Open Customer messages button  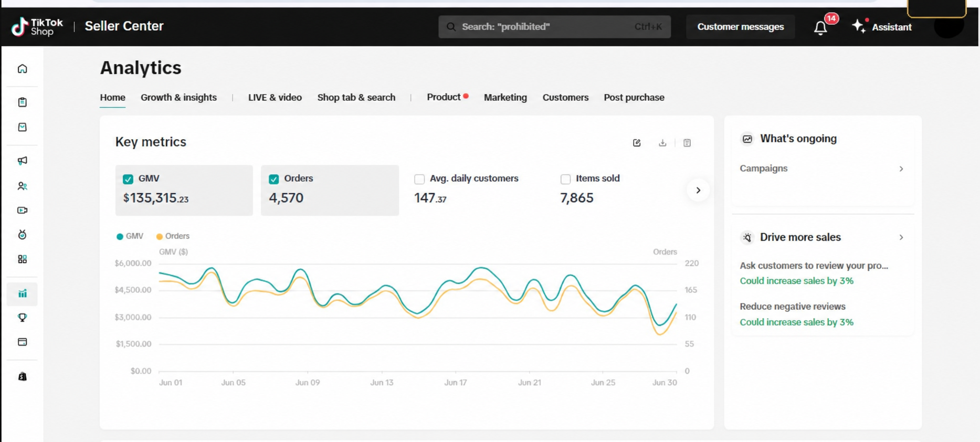pos(741,27)
